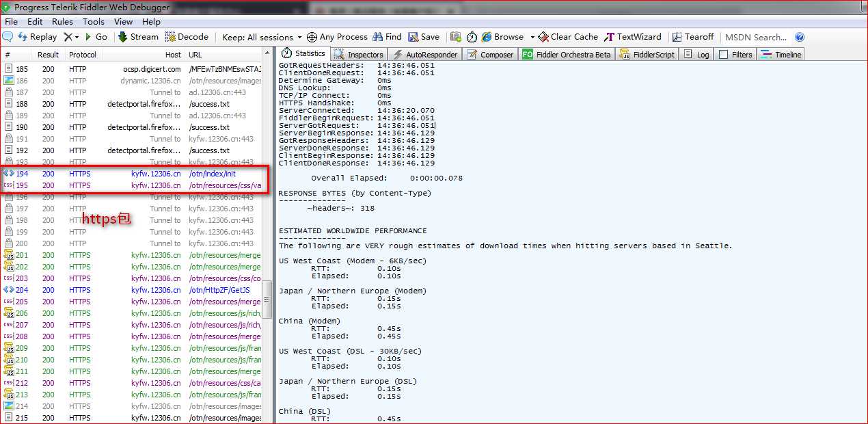
Task: Click the HTML icon of session 194
Action: [x=9, y=174]
